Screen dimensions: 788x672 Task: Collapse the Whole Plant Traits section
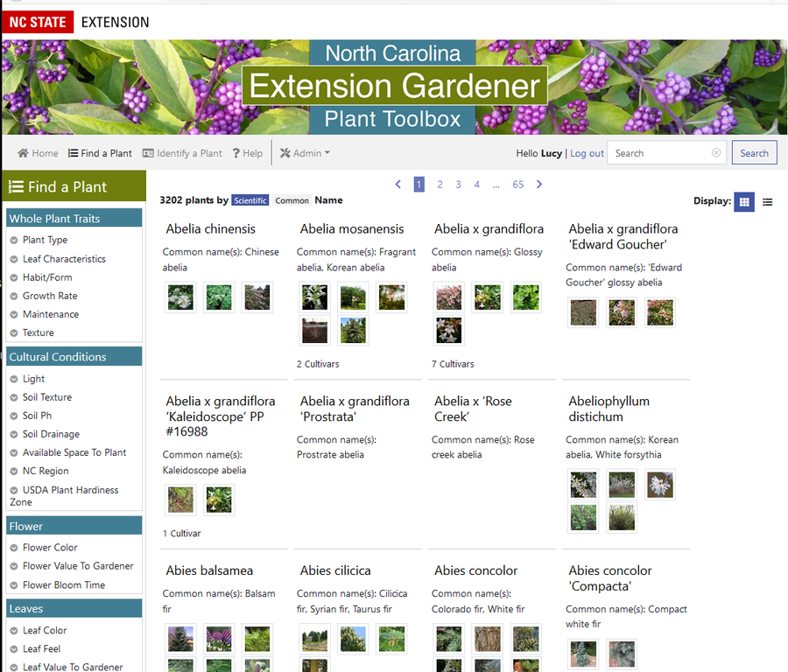[x=74, y=217]
